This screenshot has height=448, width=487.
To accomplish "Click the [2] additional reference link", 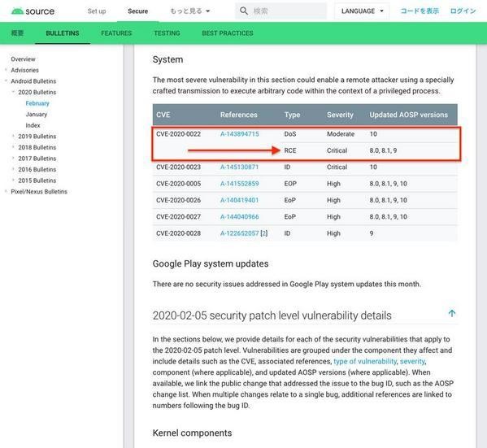I will (x=263, y=233).
